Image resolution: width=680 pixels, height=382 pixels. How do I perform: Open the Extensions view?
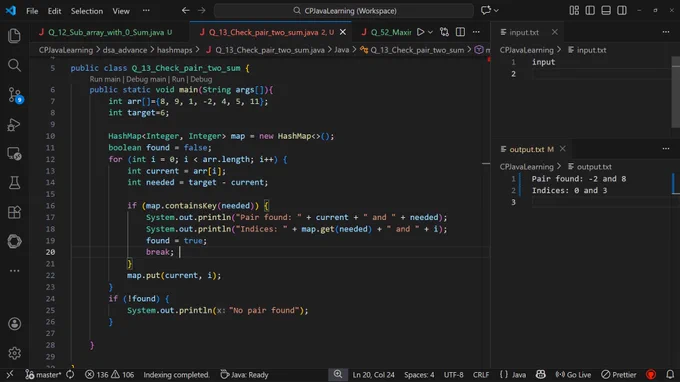[x=14, y=212]
